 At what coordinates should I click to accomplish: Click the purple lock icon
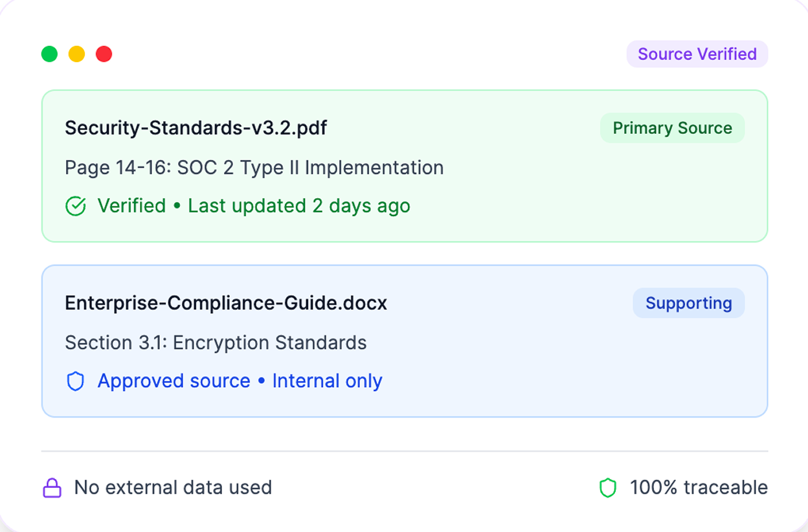pos(52,488)
